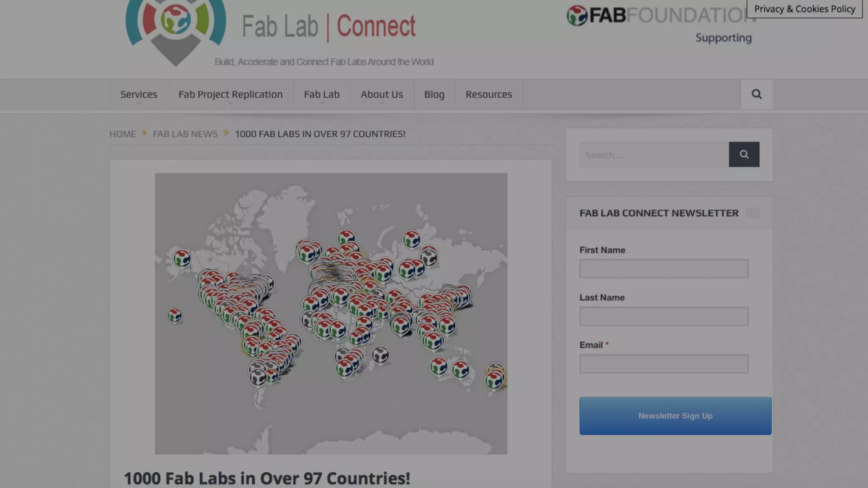Click the New Zealand fab lab marker
This screenshot has height=488, width=868.
pos(495,378)
